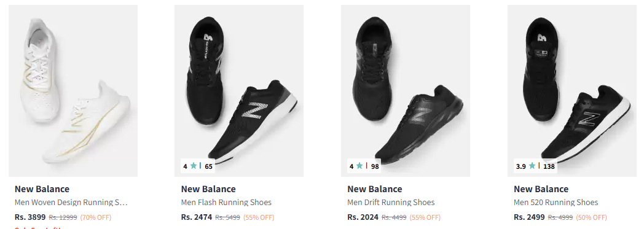Viewport: 644px width, 229px height.
Task: Open the all-black Drift shoe image
Action: coord(406,91)
